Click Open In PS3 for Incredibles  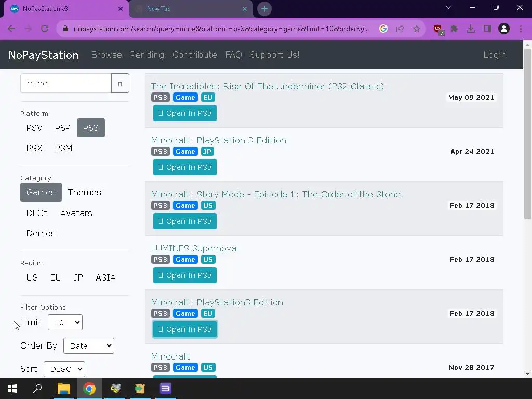(x=185, y=113)
